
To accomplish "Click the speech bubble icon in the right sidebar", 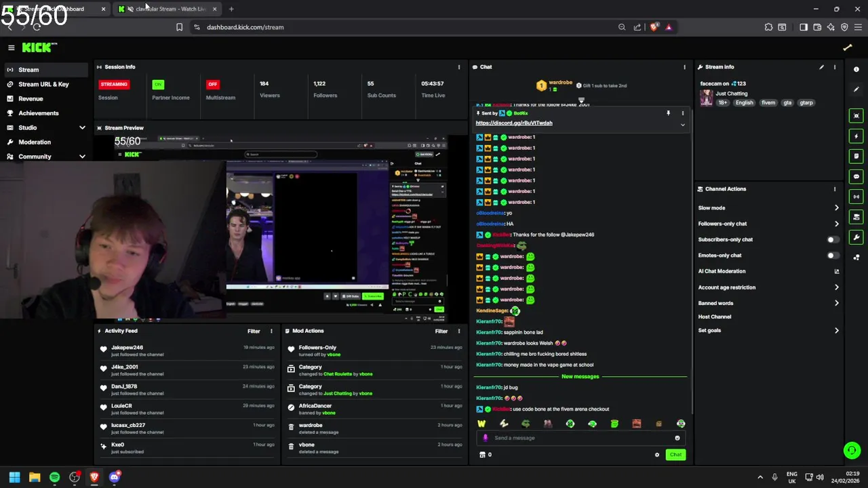I will pyautogui.click(x=856, y=176).
